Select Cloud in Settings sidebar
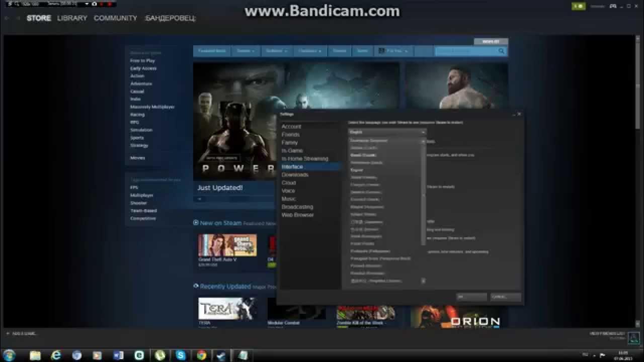644x362 pixels. (x=288, y=183)
